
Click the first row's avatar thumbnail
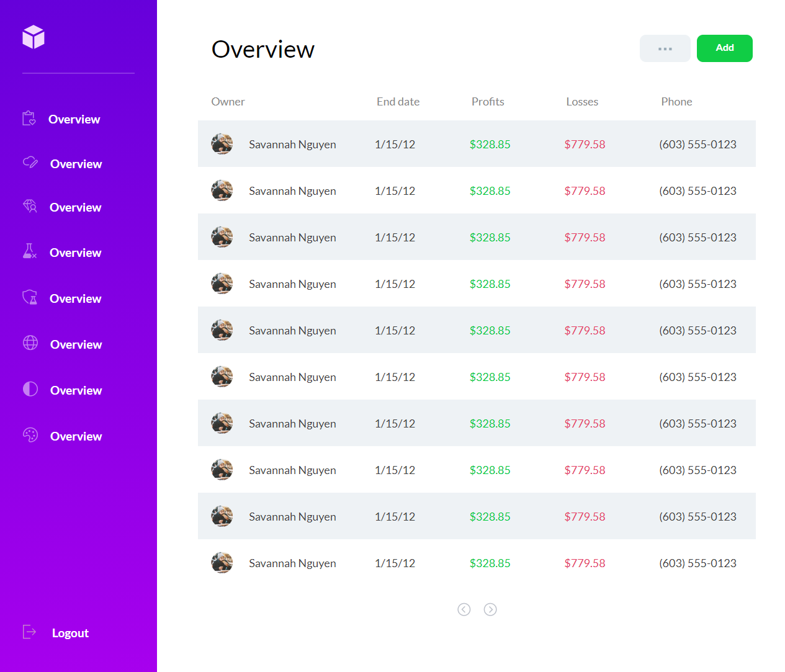pos(222,144)
